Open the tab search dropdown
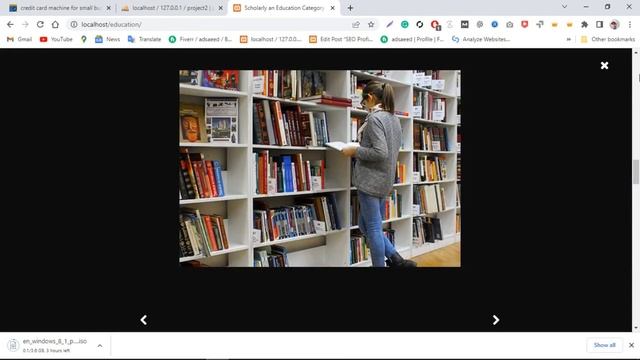640x360 pixels. tap(564, 7)
